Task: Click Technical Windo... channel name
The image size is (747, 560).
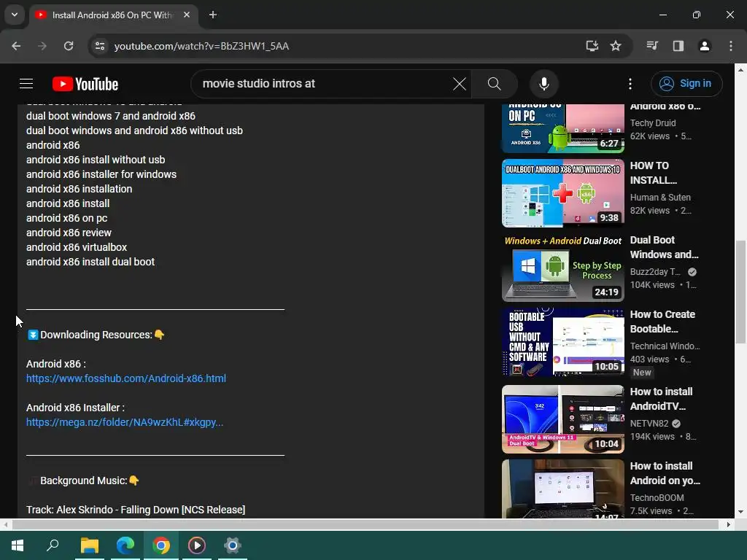Action: (x=665, y=346)
